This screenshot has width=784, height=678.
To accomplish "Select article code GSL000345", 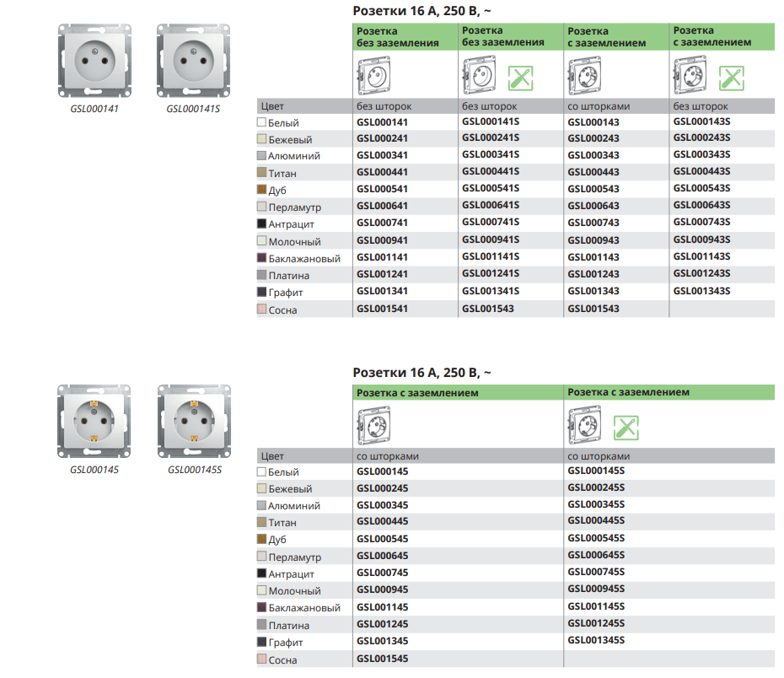I will click(382, 505).
